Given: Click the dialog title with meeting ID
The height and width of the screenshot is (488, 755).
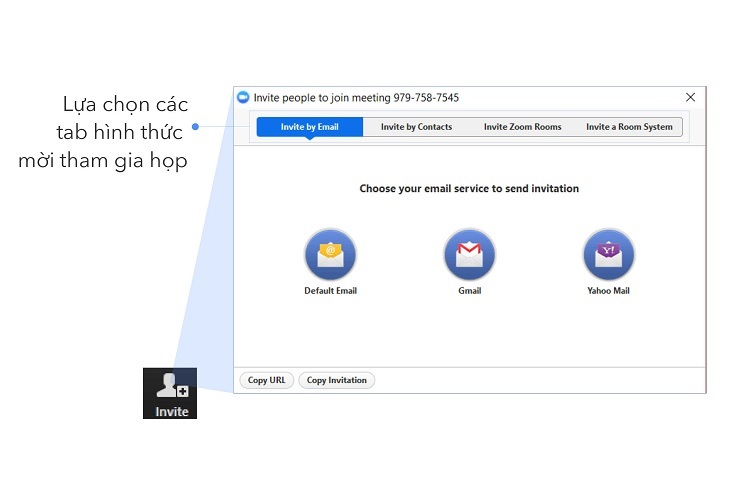Looking at the screenshot, I should click(x=356, y=98).
